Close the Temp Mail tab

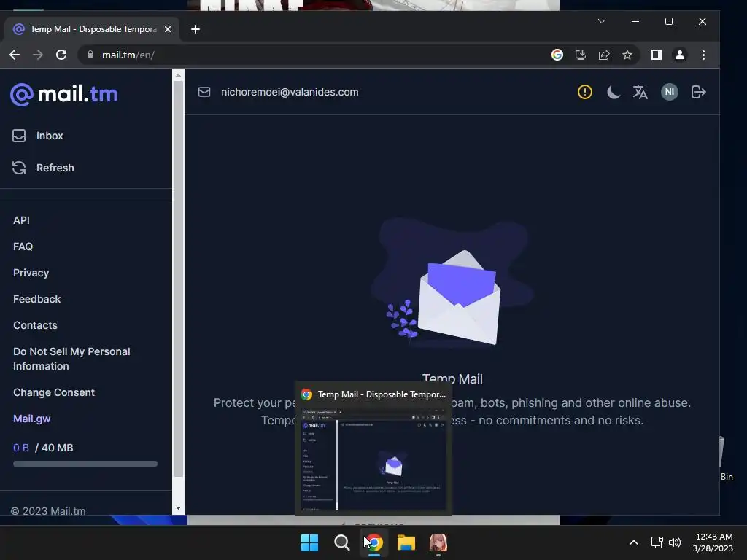(x=168, y=29)
